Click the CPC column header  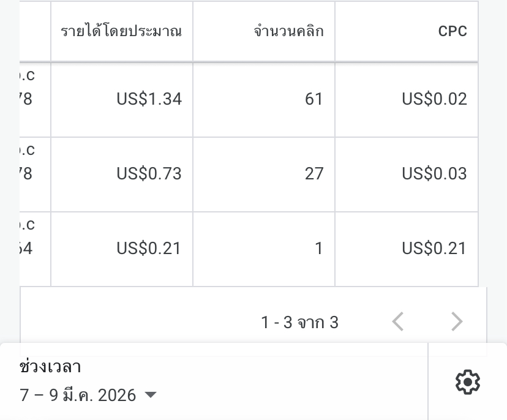[x=453, y=31]
